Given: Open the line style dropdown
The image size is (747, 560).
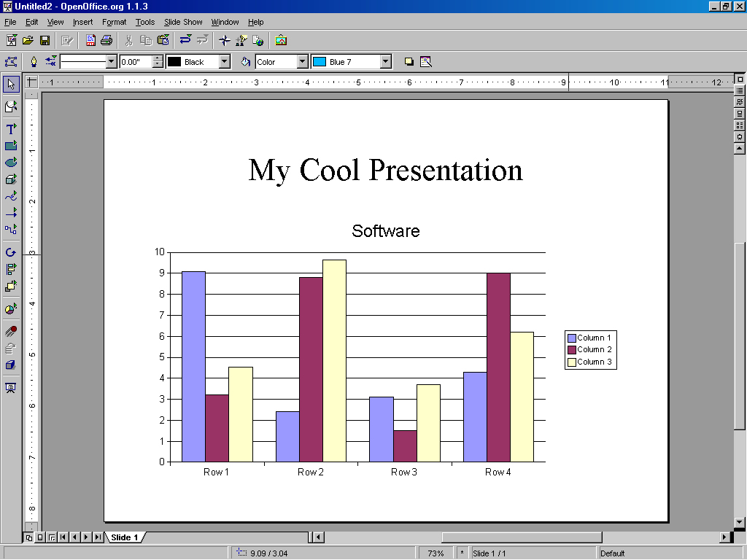Looking at the screenshot, I should coord(112,62).
